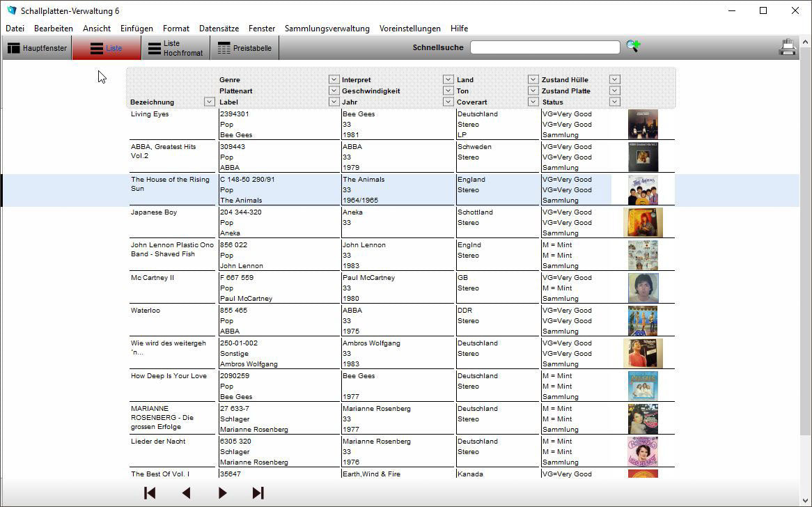Image resolution: width=812 pixels, height=507 pixels.
Task: Open the Sammlungsverwaltung menu
Action: [x=327, y=29]
